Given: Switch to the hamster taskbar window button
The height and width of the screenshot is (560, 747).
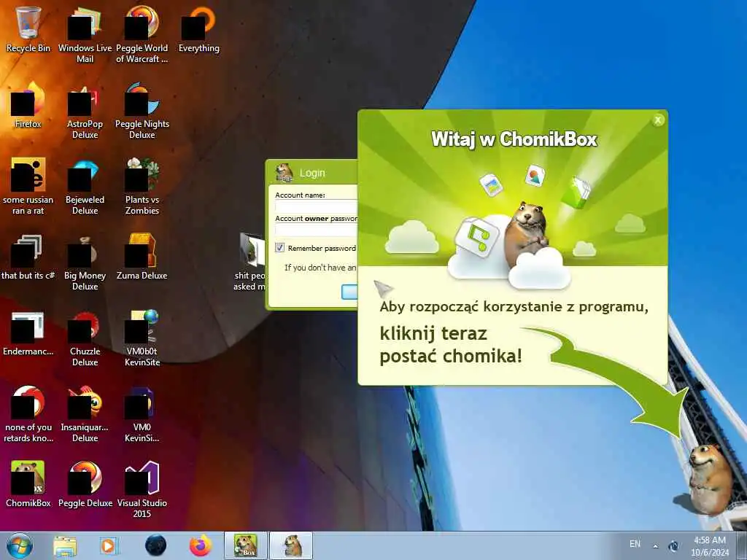Looking at the screenshot, I should [292, 545].
